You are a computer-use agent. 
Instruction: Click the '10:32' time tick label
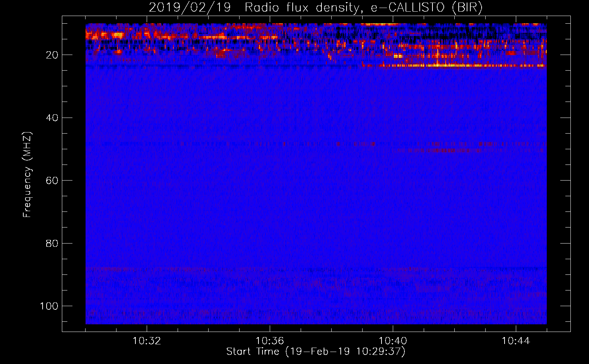[147, 341]
